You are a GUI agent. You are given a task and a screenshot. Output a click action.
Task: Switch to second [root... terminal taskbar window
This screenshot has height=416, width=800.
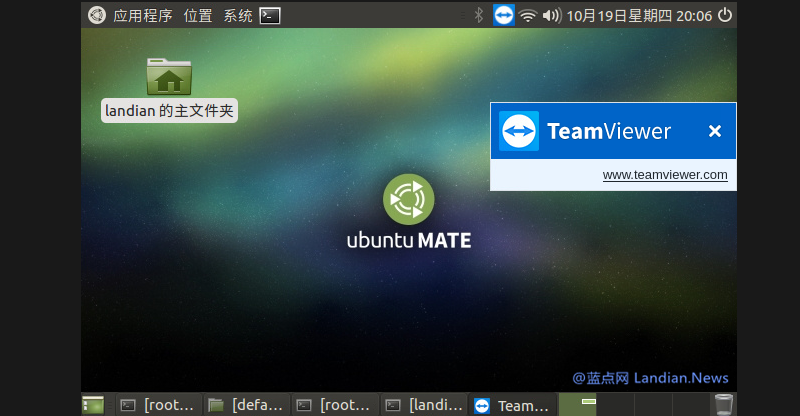click(x=335, y=405)
